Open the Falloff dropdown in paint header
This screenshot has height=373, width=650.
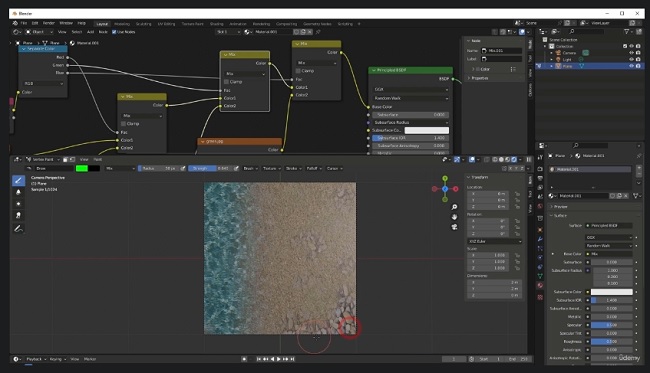(314, 169)
